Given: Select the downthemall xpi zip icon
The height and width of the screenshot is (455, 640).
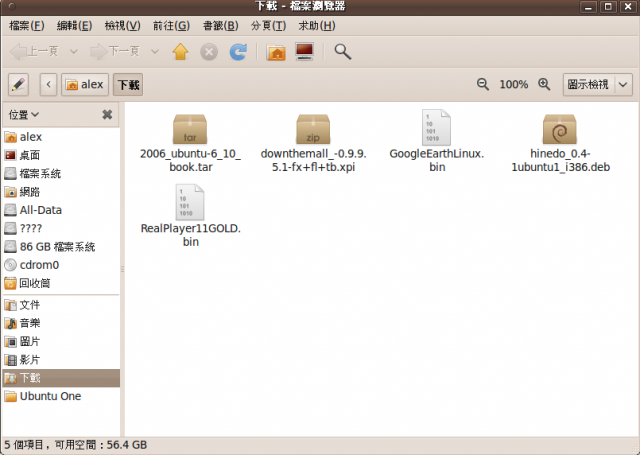Looking at the screenshot, I should click(313, 129).
